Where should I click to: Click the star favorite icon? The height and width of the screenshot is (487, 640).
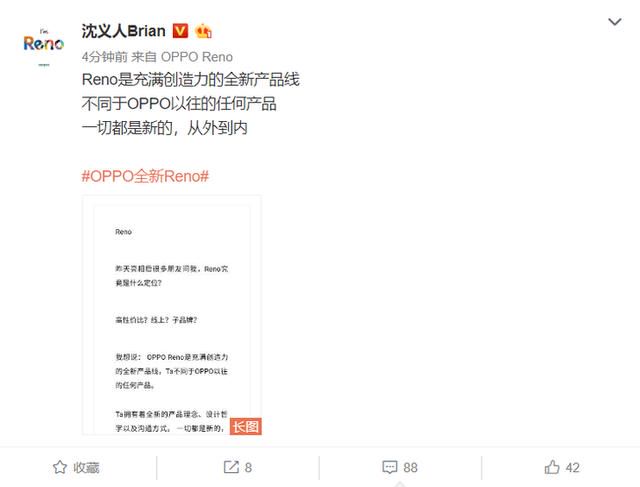pos(60,467)
